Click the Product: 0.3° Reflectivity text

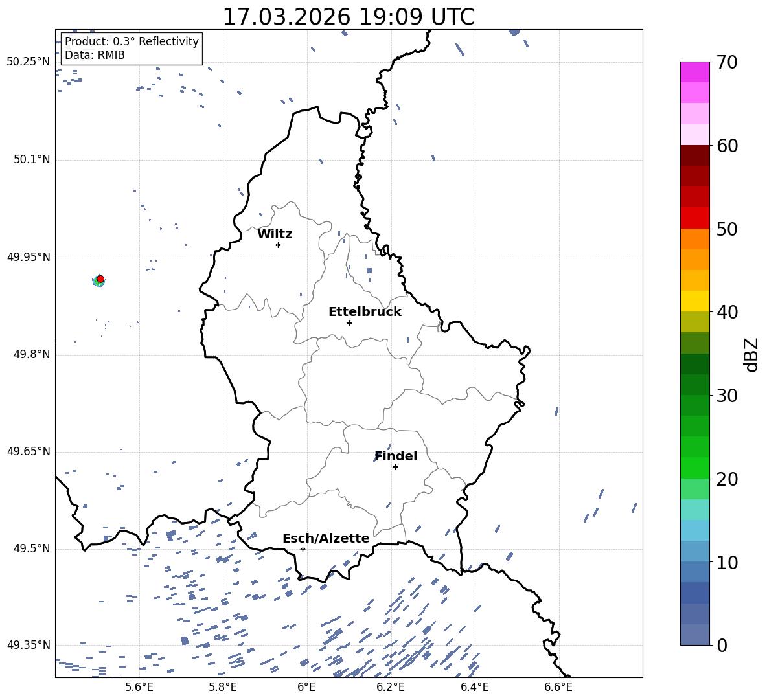(132, 41)
